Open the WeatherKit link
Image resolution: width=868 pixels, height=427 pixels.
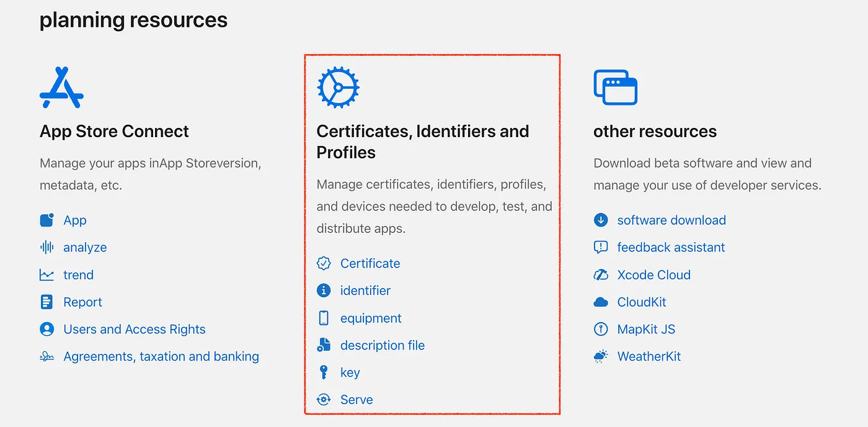pos(649,357)
